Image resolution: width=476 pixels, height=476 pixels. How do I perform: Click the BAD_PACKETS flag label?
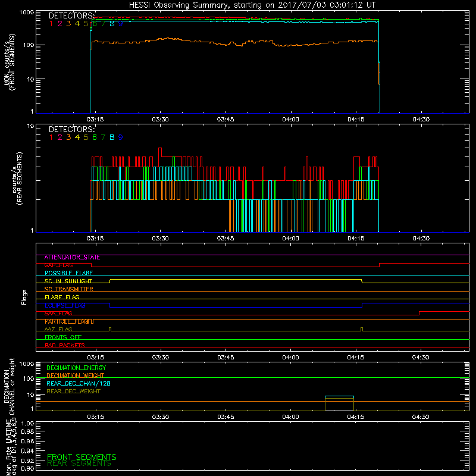point(65,345)
